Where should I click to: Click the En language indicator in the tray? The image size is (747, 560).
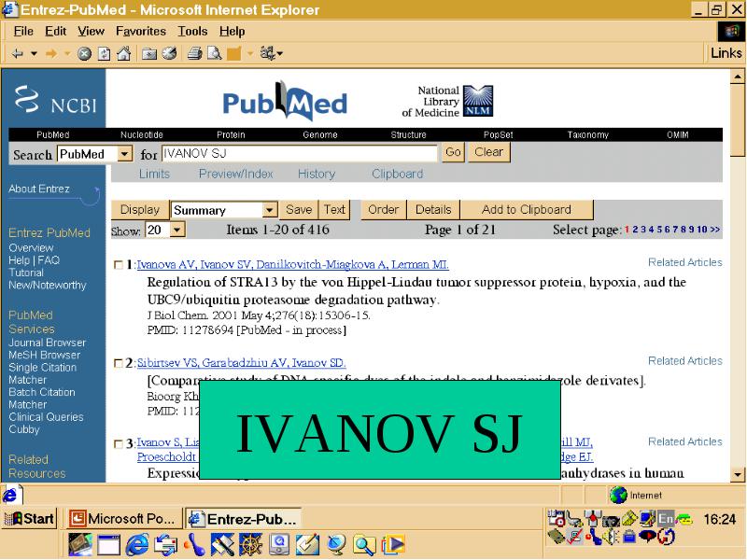click(x=666, y=519)
